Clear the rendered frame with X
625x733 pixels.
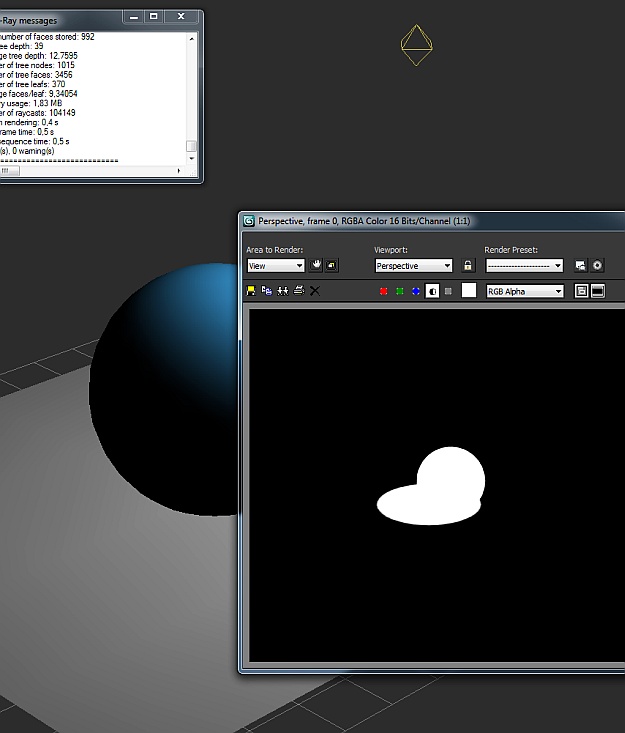[315, 291]
